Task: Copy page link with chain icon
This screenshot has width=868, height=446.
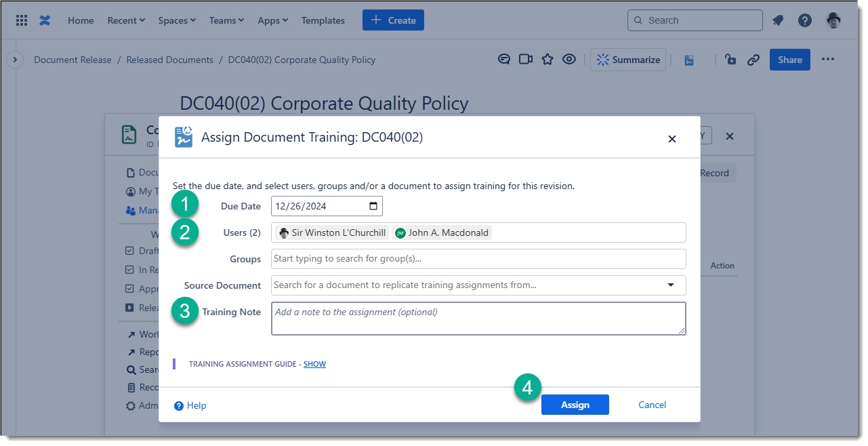Action: (753, 60)
